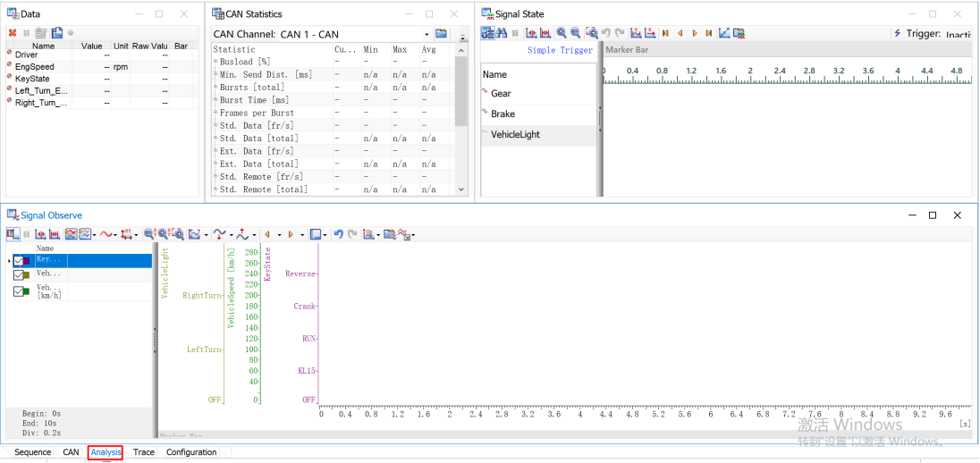Toggle the olive Veh... signal checkbox
The image size is (980, 463).
pos(18,275)
